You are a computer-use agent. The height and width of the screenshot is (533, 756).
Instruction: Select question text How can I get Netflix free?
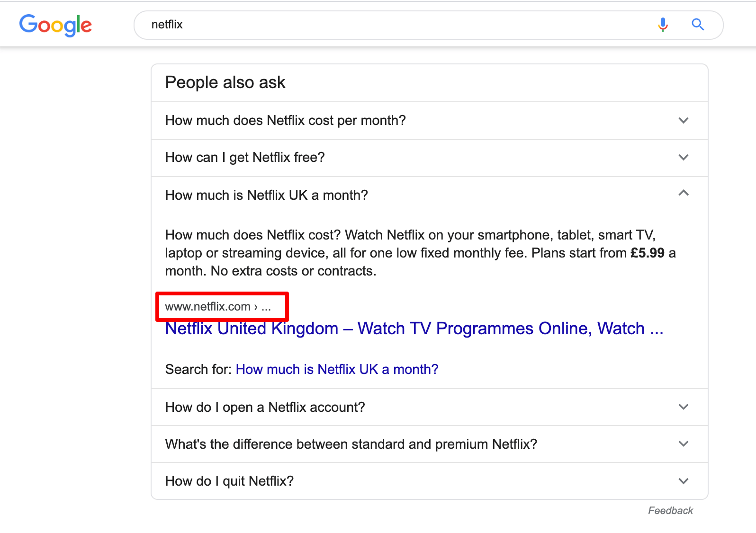(245, 158)
